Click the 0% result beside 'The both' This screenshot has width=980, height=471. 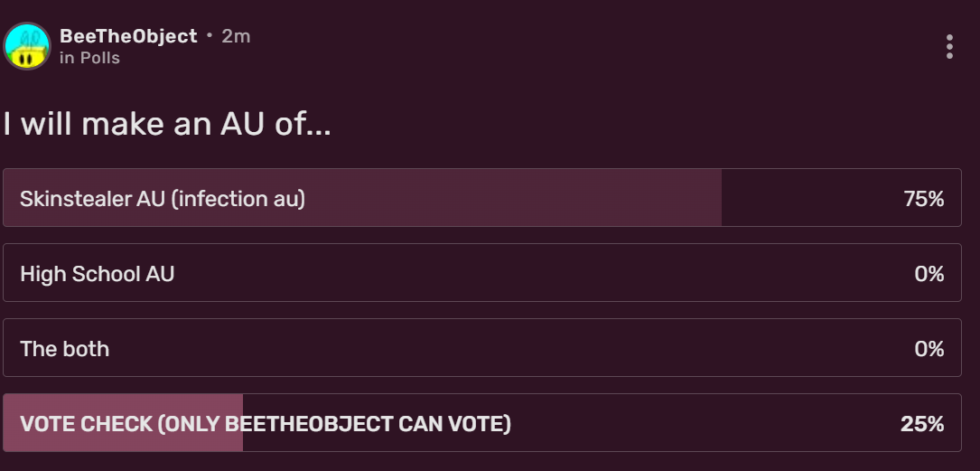click(x=929, y=348)
